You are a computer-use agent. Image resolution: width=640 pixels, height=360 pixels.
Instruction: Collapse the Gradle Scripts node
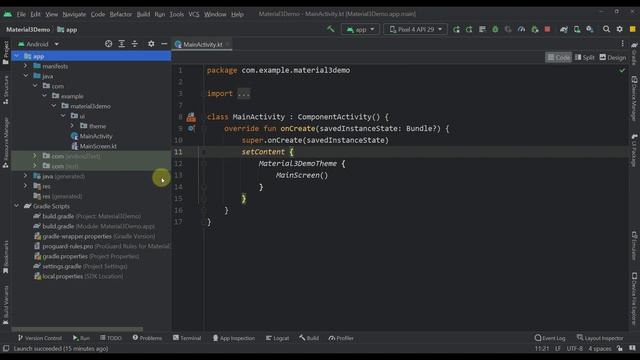coord(16,206)
